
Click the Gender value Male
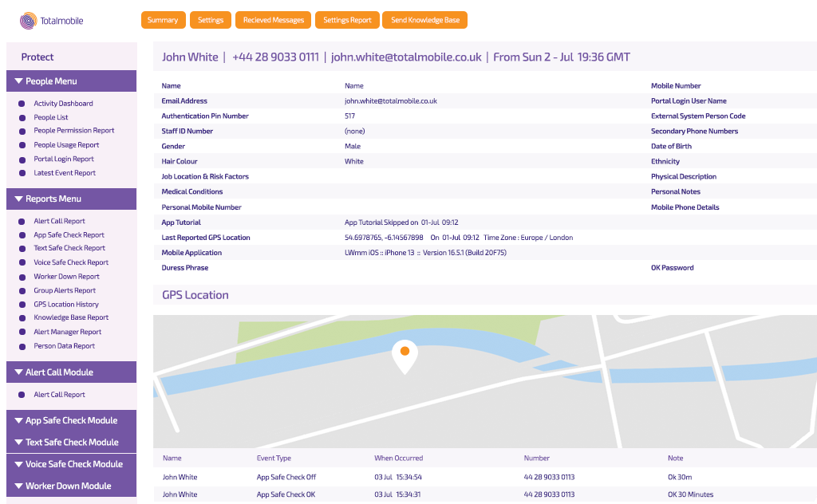point(352,146)
